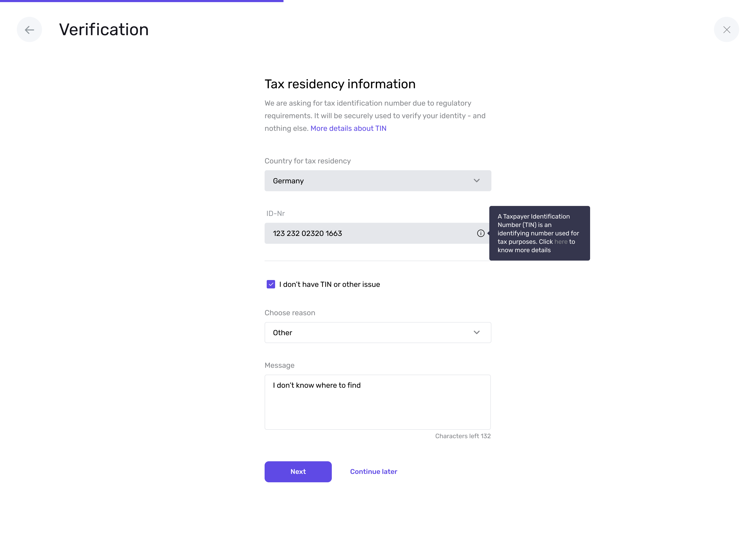The width and height of the screenshot is (756, 559).
Task: Follow the "here" link in the tooltip
Action: 561,242
